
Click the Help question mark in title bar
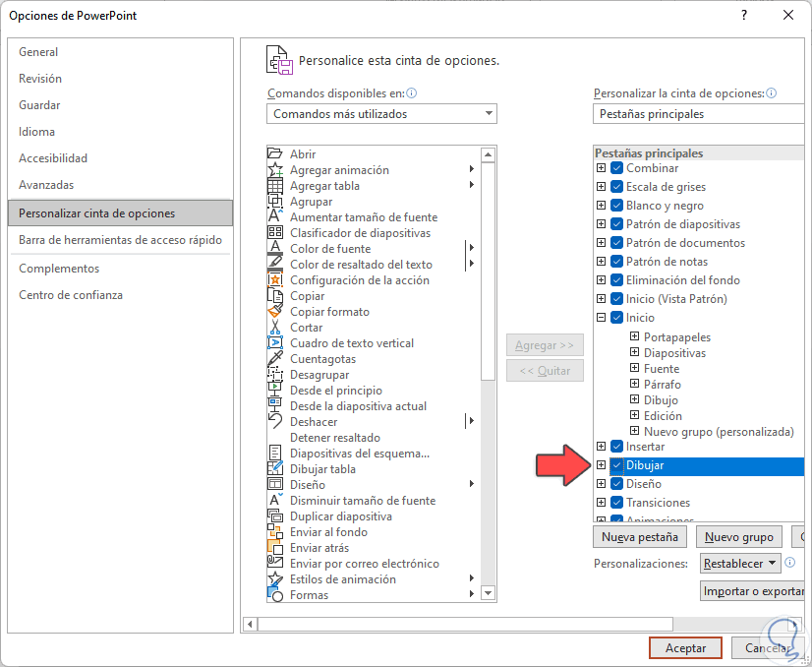click(x=743, y=16)
